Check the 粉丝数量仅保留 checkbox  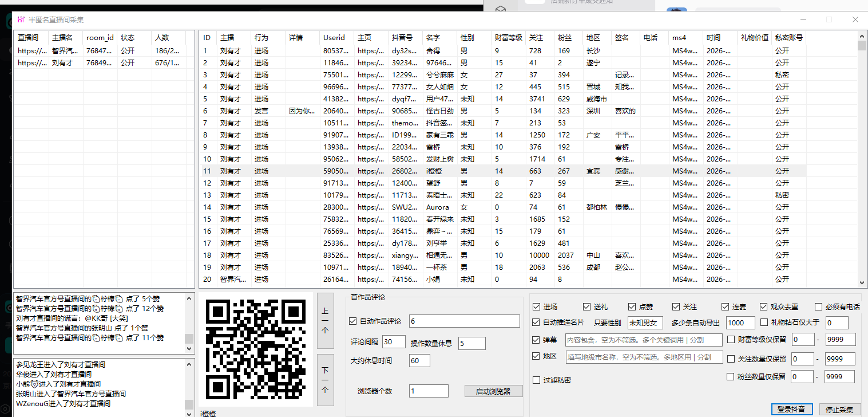(731, 376)
